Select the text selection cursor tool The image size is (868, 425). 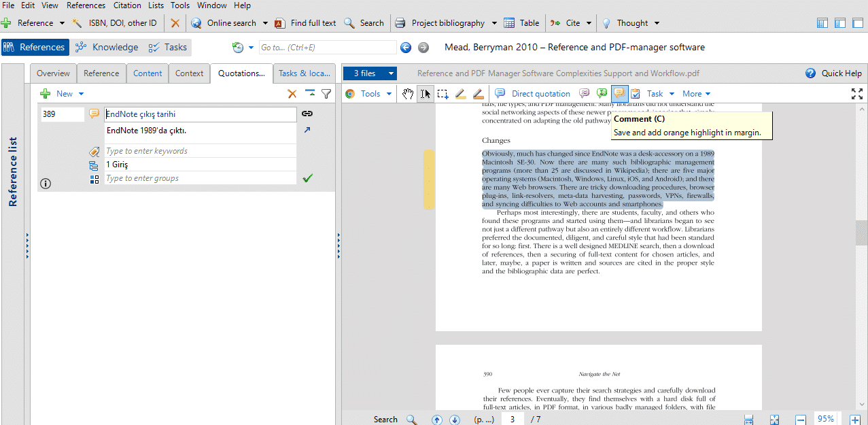(425, 94)
